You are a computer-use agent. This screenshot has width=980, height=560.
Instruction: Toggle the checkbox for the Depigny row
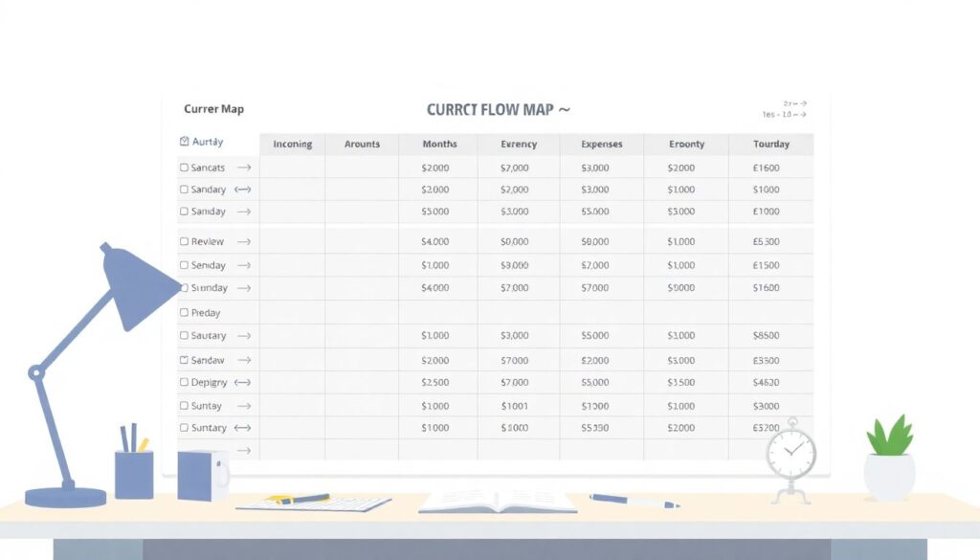(185, 382)
